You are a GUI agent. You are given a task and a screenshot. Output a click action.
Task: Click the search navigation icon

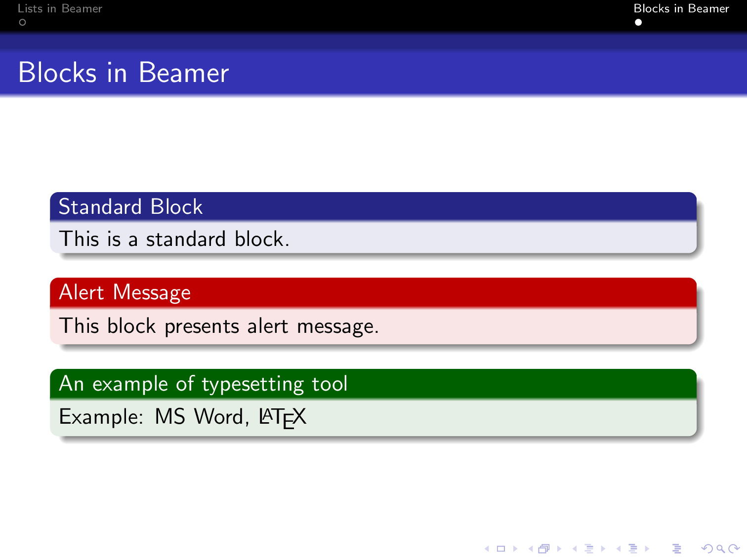(720, 548)
